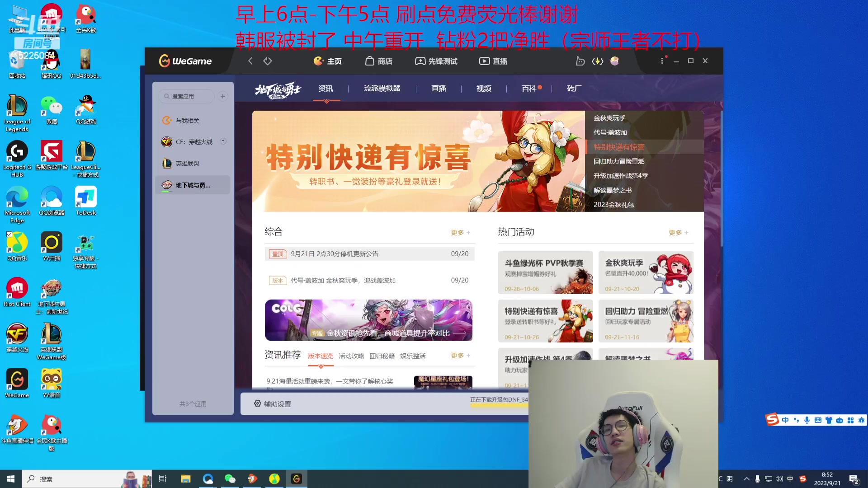Screen dimensions: 868x488
Task: Open the WeGame 商店 (Store) icon
Action: tap(379, 61)
